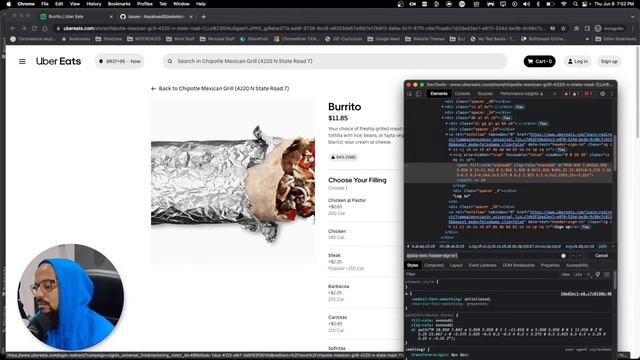Click the Uber Eats logo
The width and height of the screenshot is (640, 360).
pos(58,61)
